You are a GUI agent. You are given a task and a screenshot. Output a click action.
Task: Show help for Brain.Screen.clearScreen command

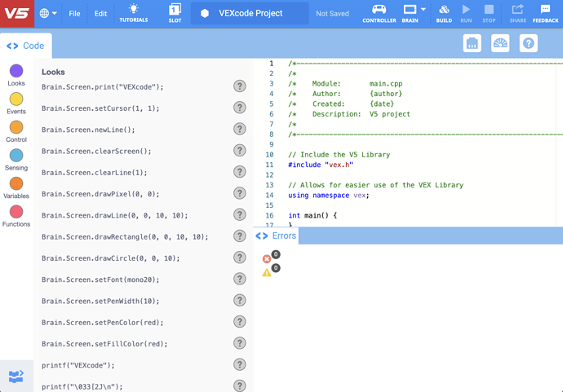[x=240, y=150]
